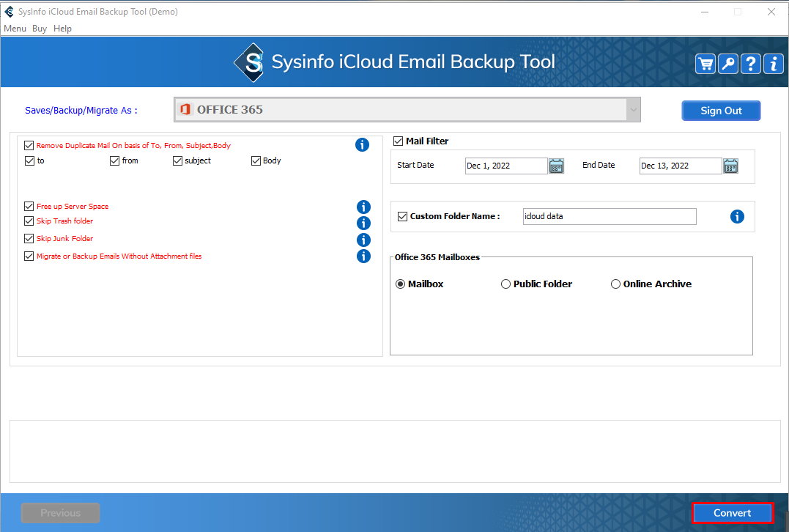Screen dimensions: 789x532
Task: Click info icon beside Free up Server Space
Action: pos(363,207)
